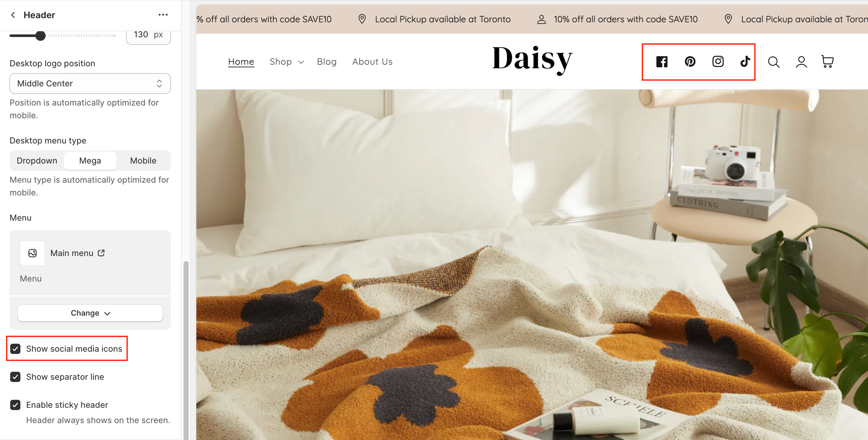
Task: Open the TikTok icon in the header
Action: [x=745, y=61]
